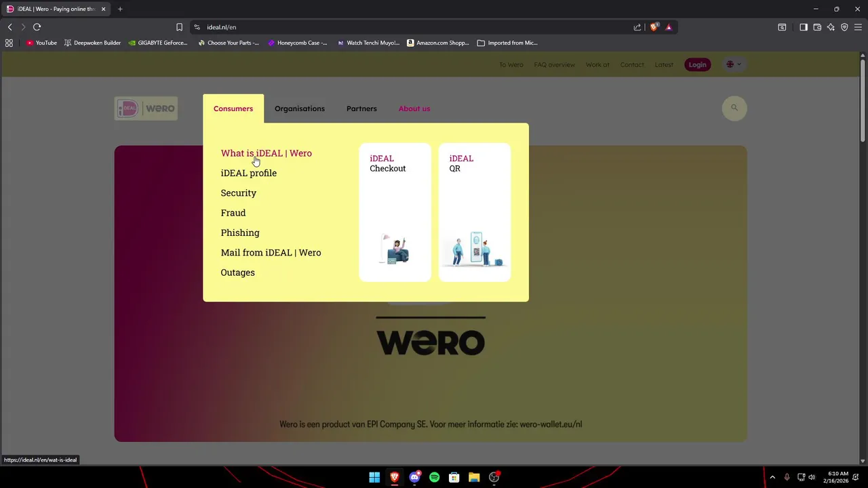Open the Choose Your Parts bookmark

pyautogui.click(x=229, y=43)
